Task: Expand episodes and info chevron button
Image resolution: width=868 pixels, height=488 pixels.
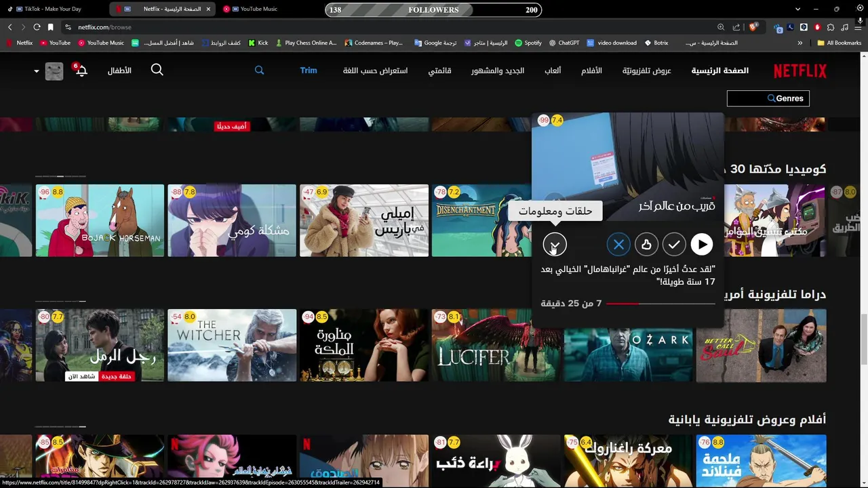Action: pyautogui.click(x=555, y=244)
